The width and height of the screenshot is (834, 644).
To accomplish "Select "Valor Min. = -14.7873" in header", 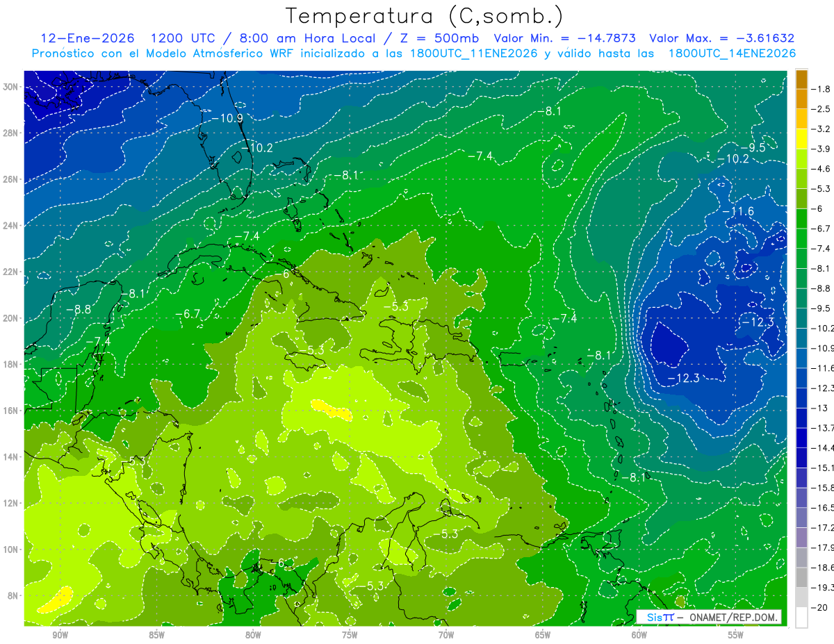I will click(564, 38).
